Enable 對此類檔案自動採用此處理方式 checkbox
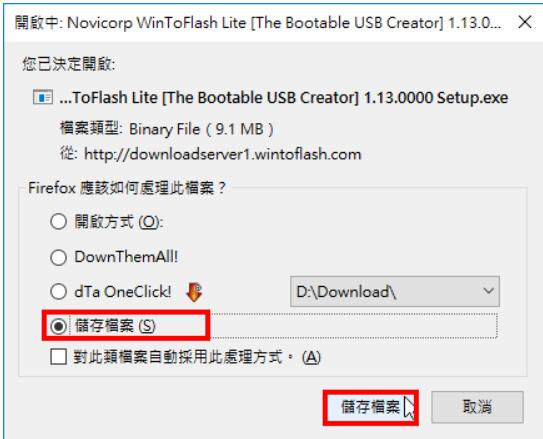The width and height of the screenshot is (543, 439). 58,357
